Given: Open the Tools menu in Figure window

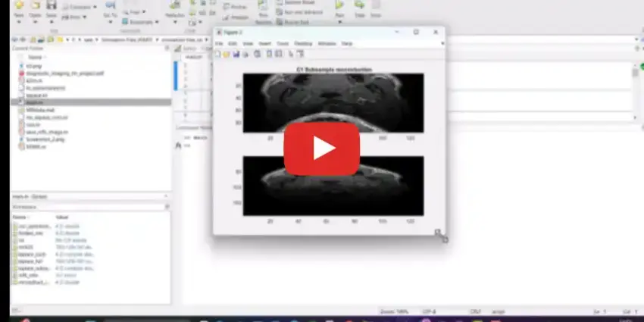Looking at the screenshot, I should (x=282, y=43).
